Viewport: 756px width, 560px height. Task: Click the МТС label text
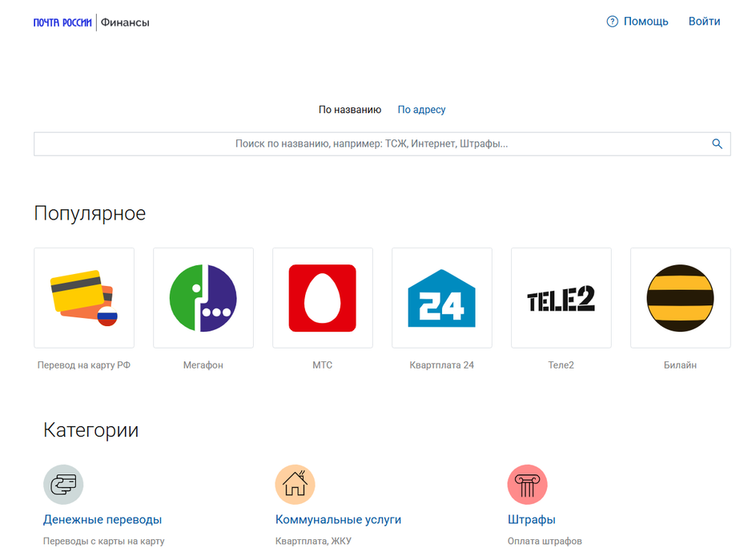pos(323,365)
